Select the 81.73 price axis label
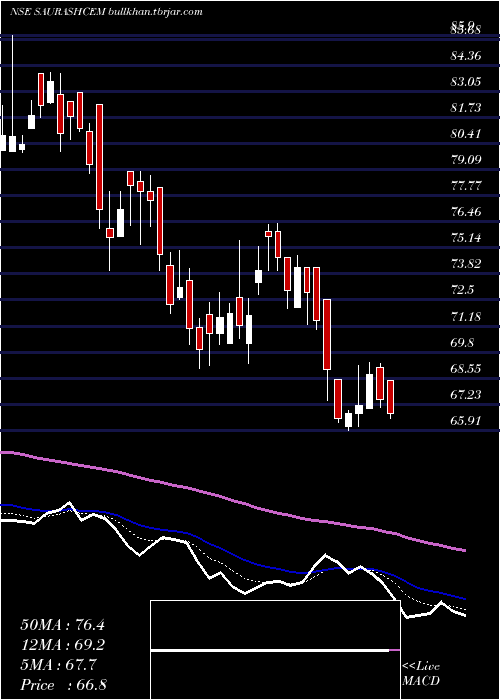 point(465,108)
